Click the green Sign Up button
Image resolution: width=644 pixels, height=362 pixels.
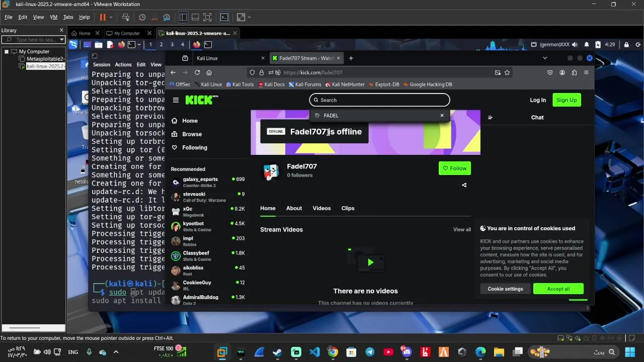(567, 100)
